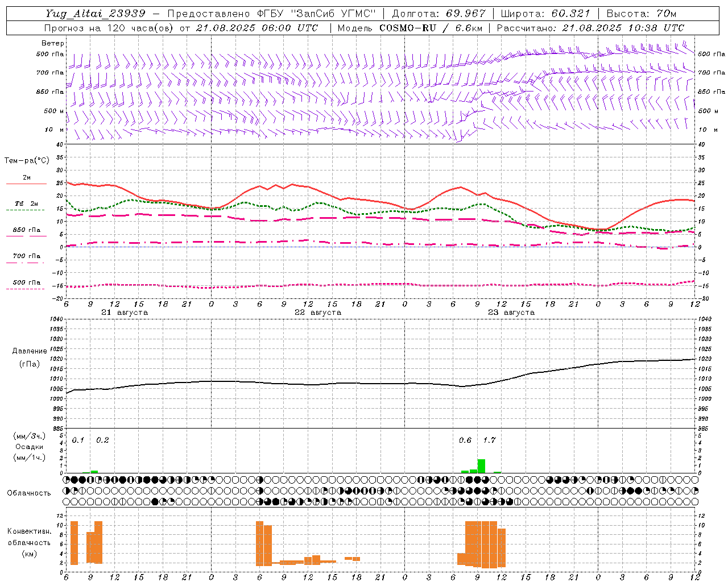The width and height of the screenshot is (728, 582).
Task: Click the 22 августа date label
Action: (x=318, y=313)
